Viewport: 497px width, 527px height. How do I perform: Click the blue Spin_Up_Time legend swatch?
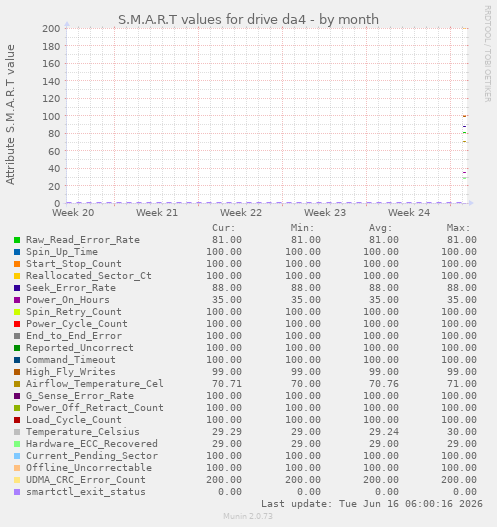[x=17, y=252]
